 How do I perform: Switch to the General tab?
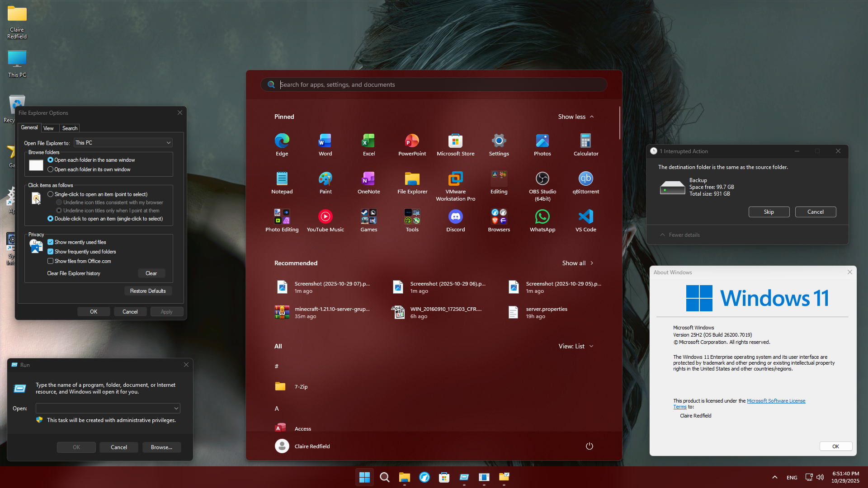pos(29,128)
